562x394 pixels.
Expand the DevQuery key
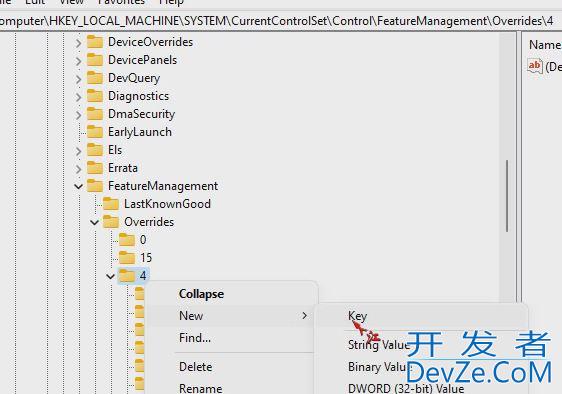pyautogui.click(x=78, y=79)
